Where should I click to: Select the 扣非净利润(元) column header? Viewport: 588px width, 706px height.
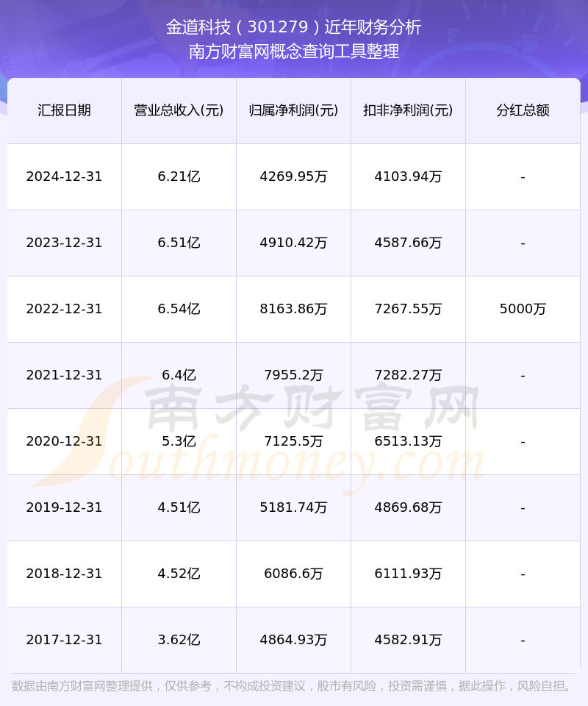coord(408,110)
